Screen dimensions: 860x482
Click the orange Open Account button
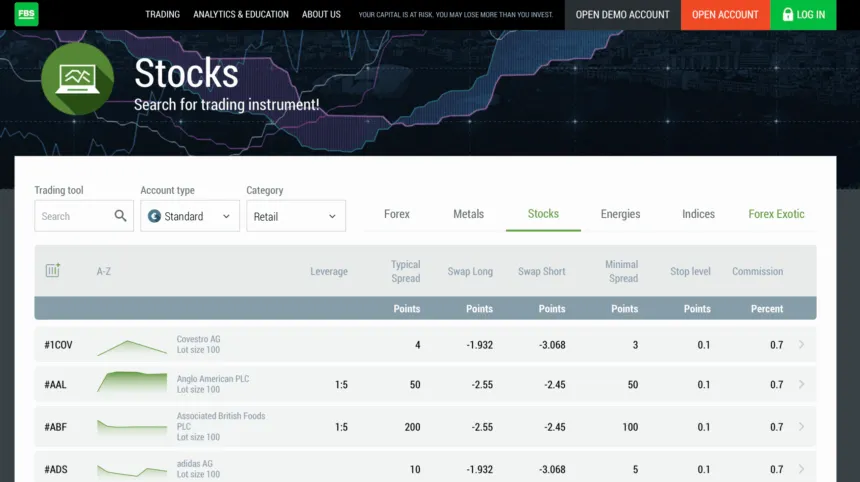(x=725, y=15)
